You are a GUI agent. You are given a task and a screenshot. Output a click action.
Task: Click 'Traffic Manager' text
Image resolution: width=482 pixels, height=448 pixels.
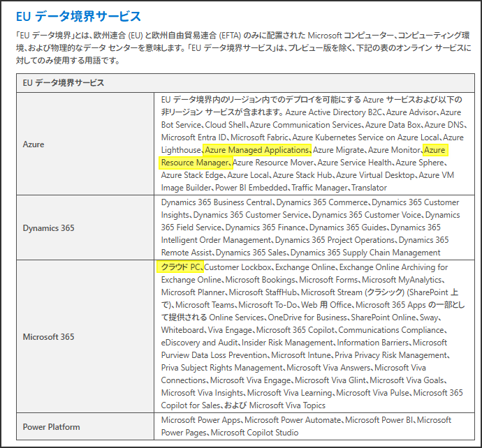click(319, 188)
